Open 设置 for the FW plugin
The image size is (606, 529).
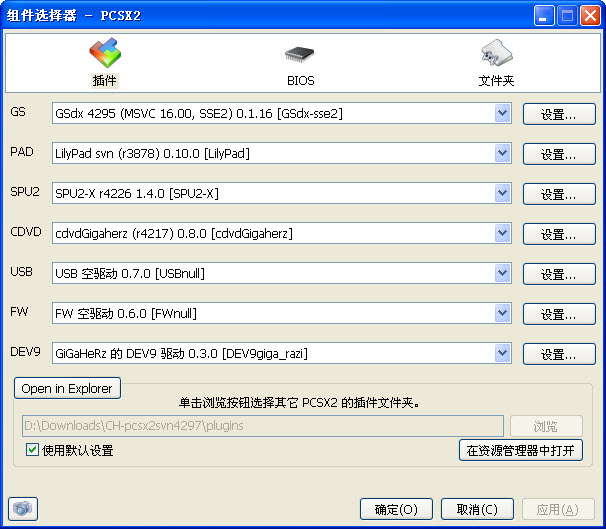coord(559,314)
